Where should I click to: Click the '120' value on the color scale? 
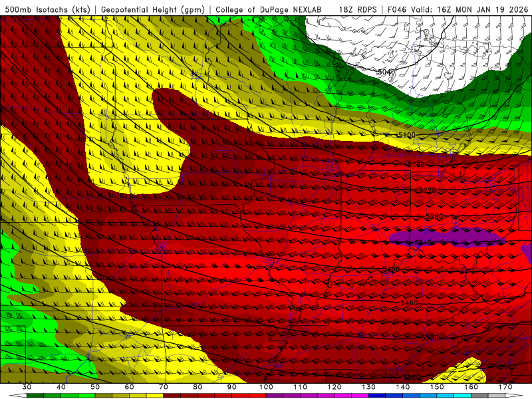334,387
